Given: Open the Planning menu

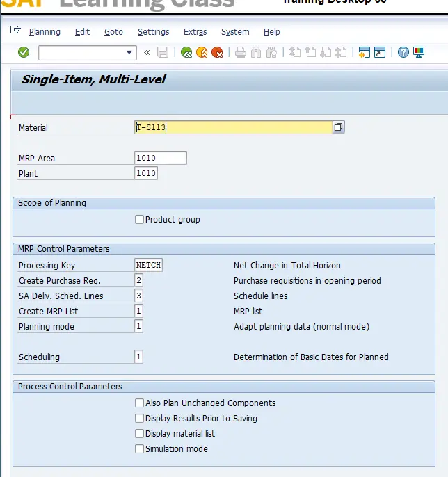Looking at the screenshot, I should [x=45, y=32].
